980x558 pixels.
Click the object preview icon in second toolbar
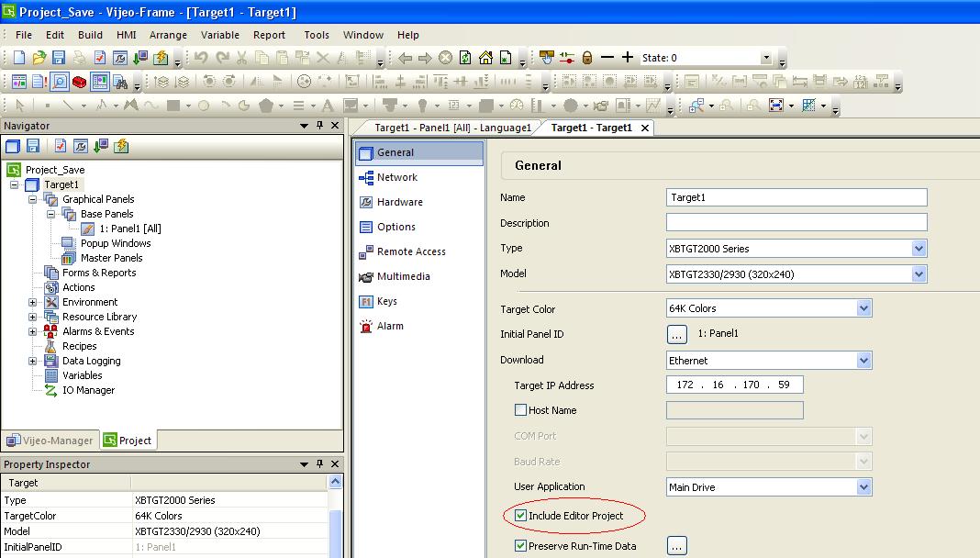(60, 82)
